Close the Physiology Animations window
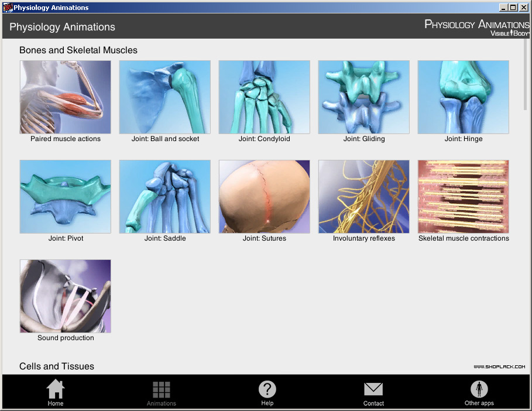 click(524, 8)
